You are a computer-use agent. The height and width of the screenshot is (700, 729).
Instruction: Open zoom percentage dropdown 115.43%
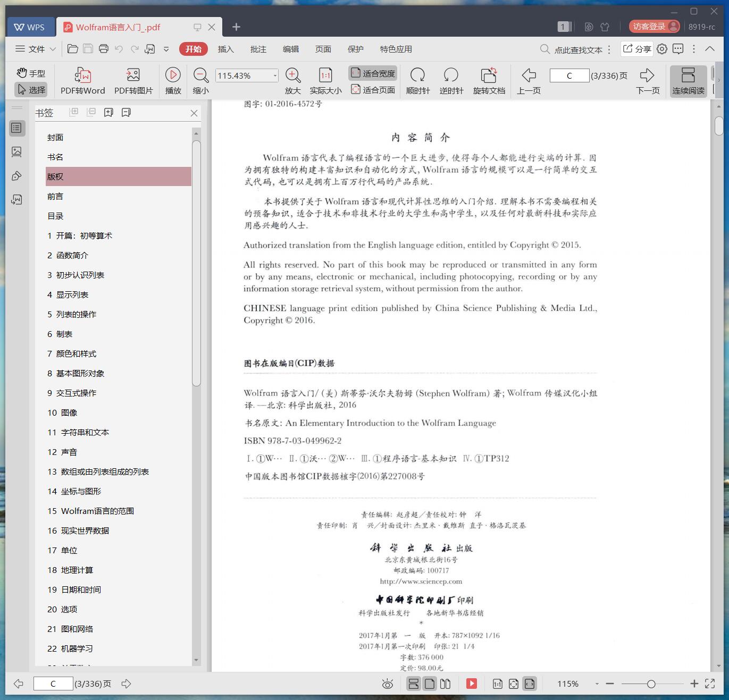coord(275,76)
